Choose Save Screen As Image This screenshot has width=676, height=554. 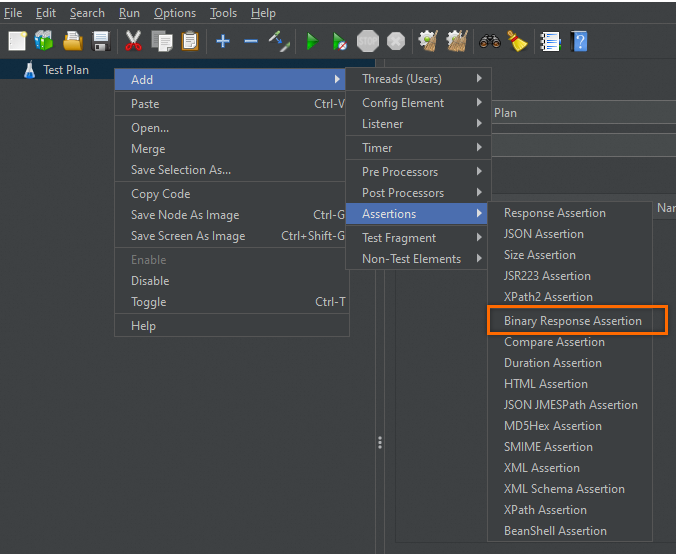coord(232,236)
